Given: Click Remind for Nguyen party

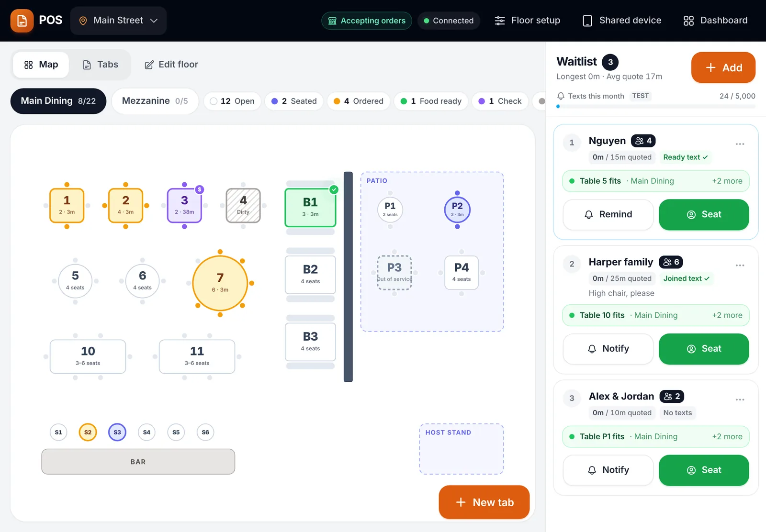Looking at the screenshot, I should [x=608, y=214].
